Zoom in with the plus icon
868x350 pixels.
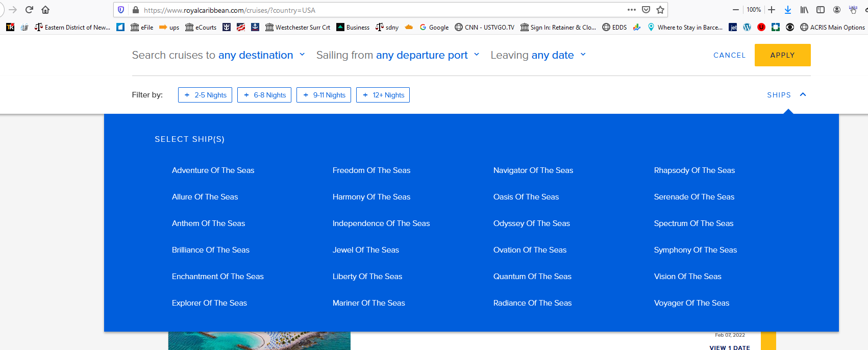pos(772,10)
